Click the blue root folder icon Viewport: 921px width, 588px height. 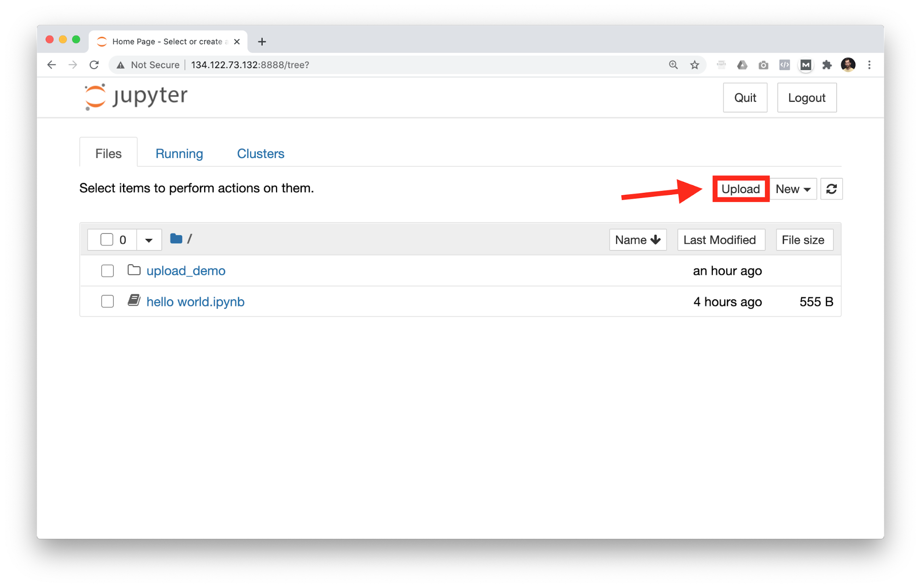(176, 239)
